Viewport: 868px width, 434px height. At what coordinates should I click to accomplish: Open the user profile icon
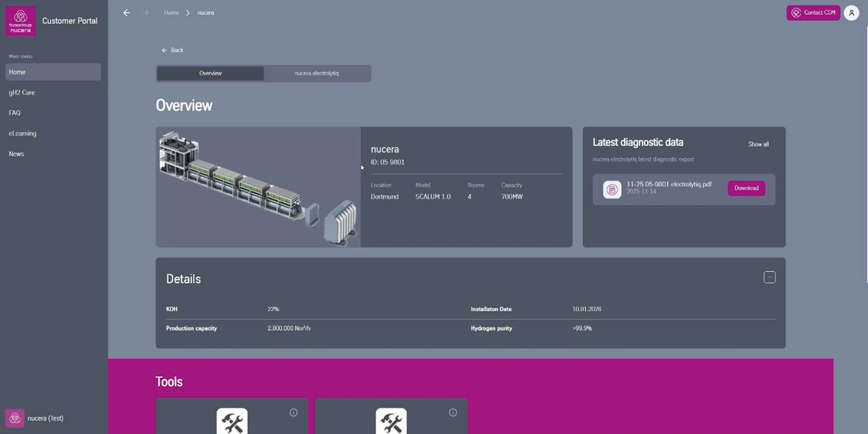click(x=852, y=12)
